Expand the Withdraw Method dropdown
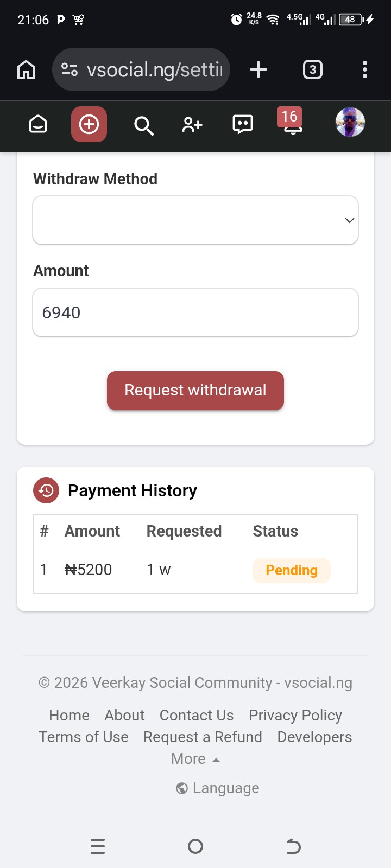The width and height of the screenshot is (391, 868). [x=195, y=220]
